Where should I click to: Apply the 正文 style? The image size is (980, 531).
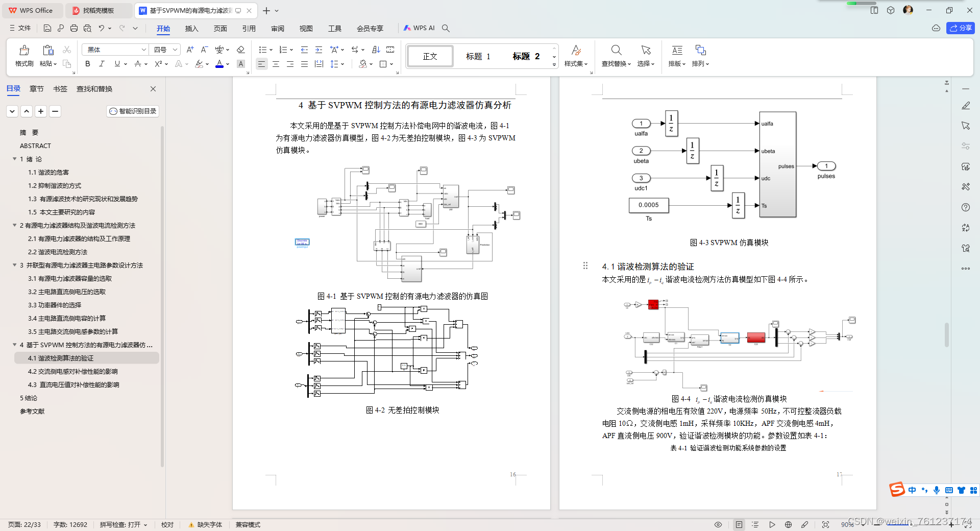[430, 56]
